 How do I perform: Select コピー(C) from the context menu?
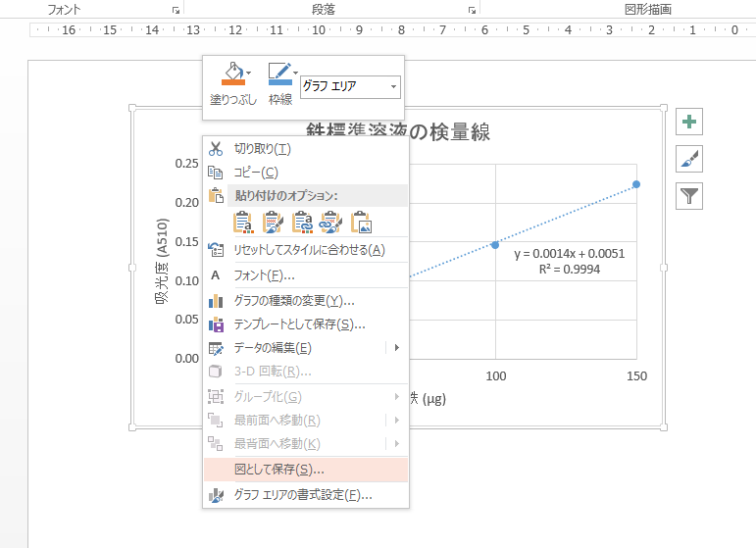255,173
